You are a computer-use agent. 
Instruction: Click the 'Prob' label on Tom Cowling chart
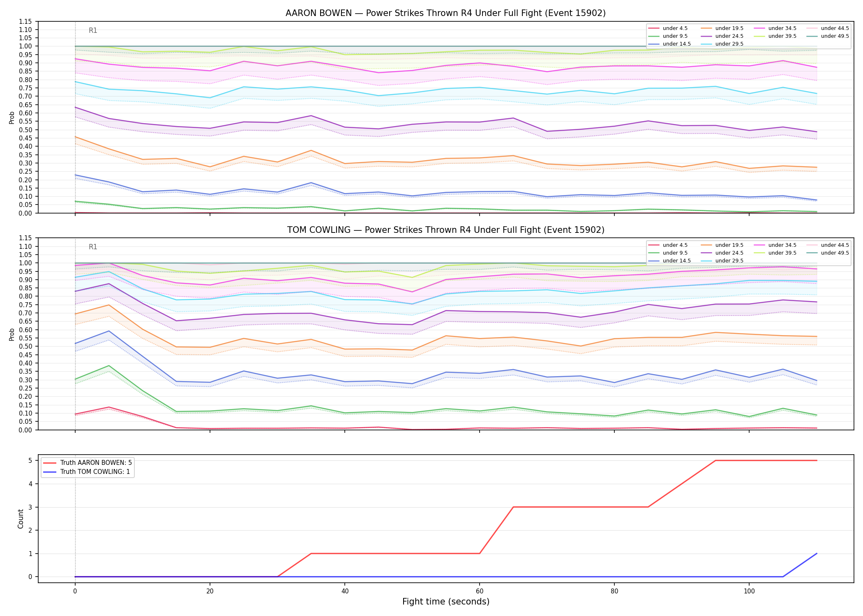[x=12, y=334]
